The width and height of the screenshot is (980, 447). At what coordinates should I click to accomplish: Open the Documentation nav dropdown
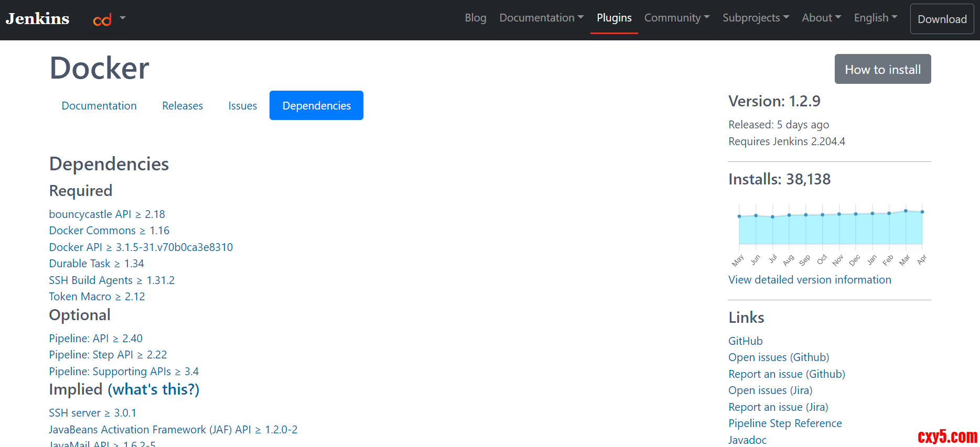(541, 18)
